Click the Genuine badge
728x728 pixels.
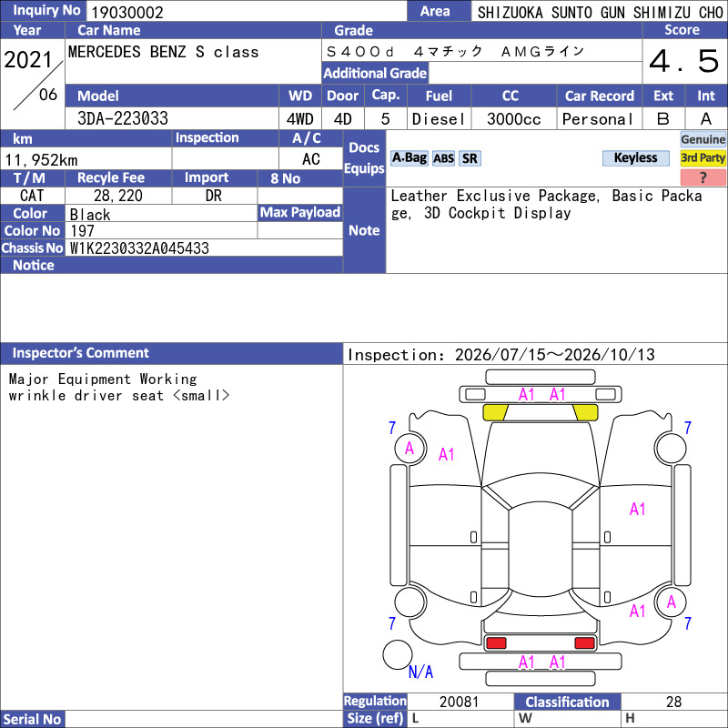(x=703, y=139)
